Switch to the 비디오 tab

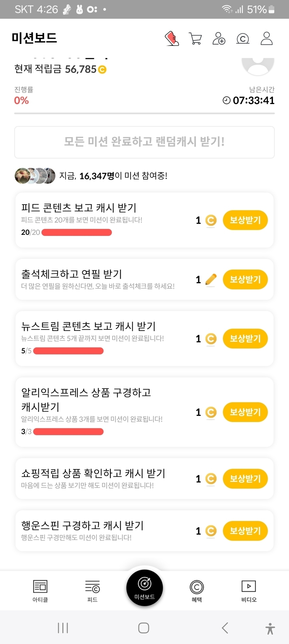(249, 590)
